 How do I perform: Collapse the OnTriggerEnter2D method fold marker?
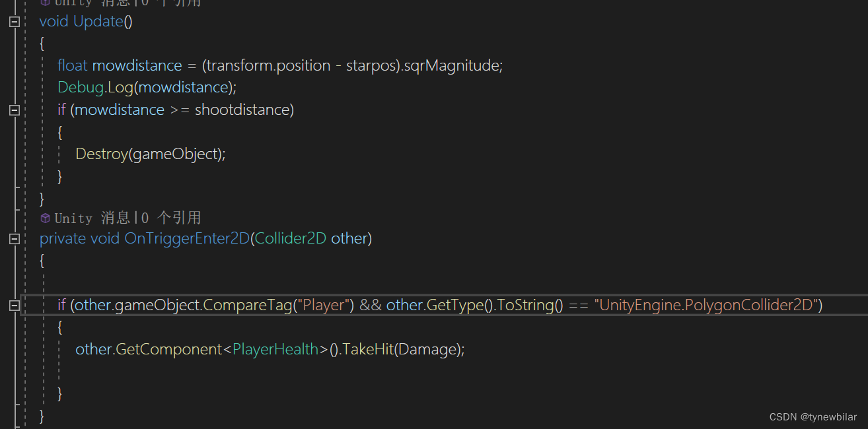pos(14,240)
